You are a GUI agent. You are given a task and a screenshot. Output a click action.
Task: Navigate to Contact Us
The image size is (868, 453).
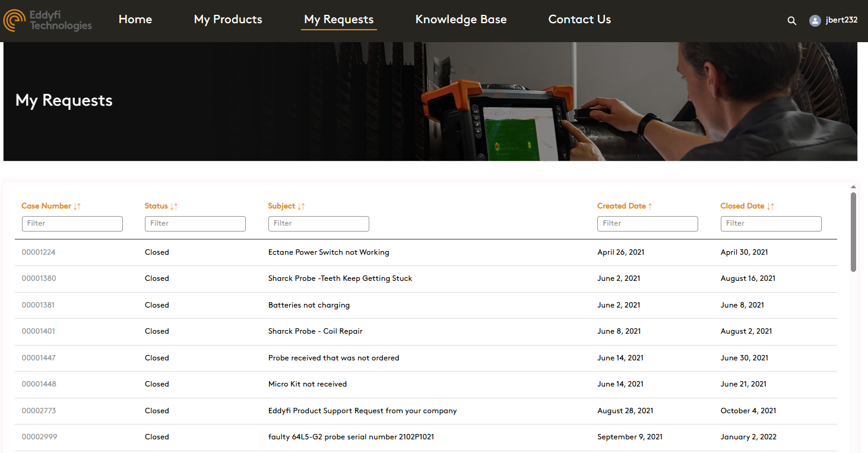tap(579, 20)
